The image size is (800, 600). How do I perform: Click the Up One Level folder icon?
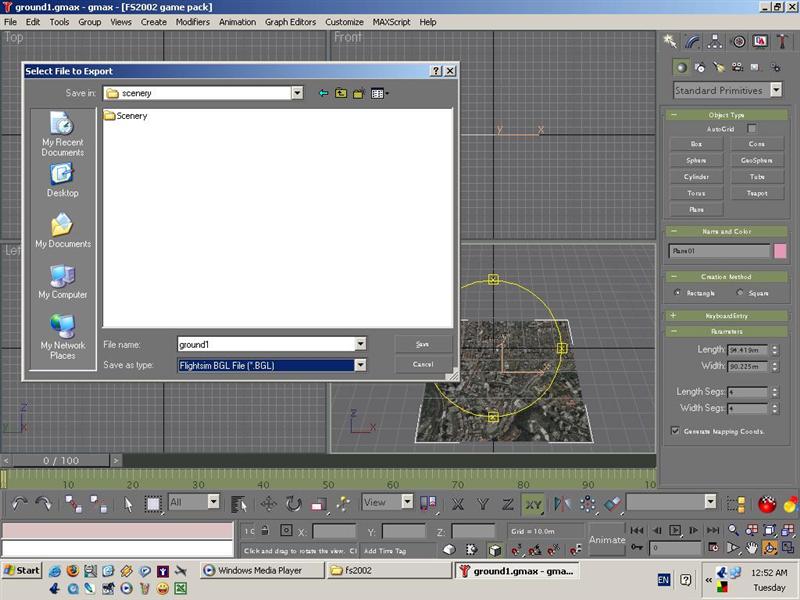click(341, 93)
